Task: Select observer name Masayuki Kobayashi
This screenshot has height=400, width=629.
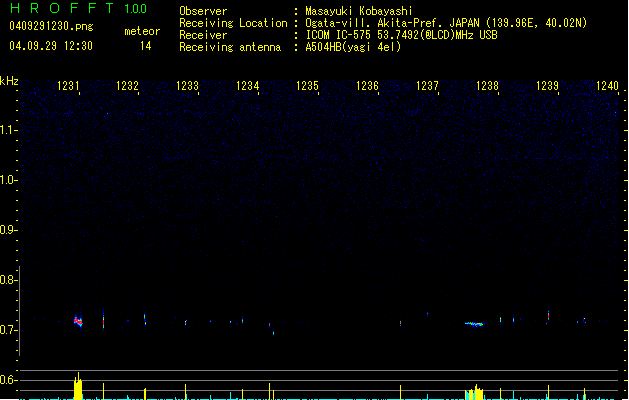Action: click(359, 11)
